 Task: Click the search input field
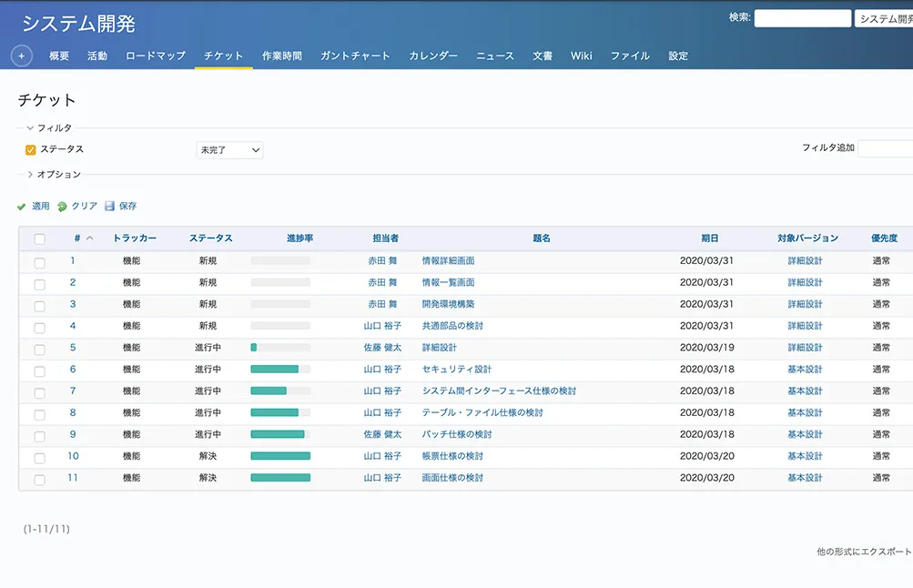[802, 18]
